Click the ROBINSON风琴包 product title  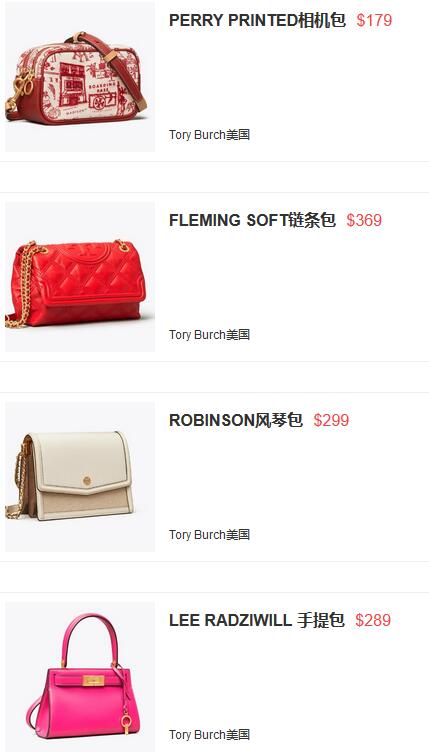(236, 420)
